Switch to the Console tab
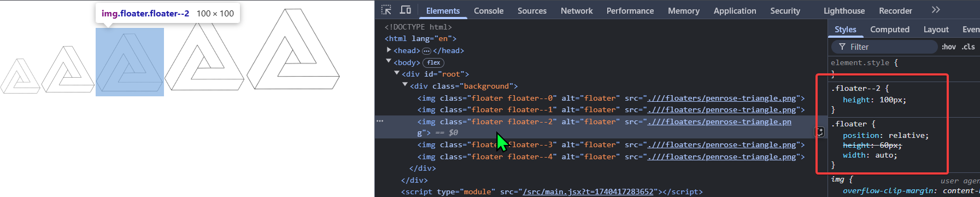 click(x=489, y=10)
